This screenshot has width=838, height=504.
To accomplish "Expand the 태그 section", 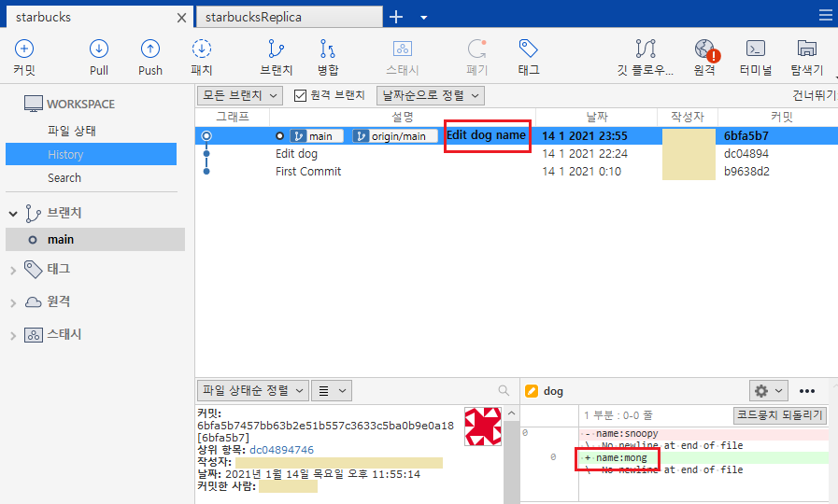I will coord(13,271).
